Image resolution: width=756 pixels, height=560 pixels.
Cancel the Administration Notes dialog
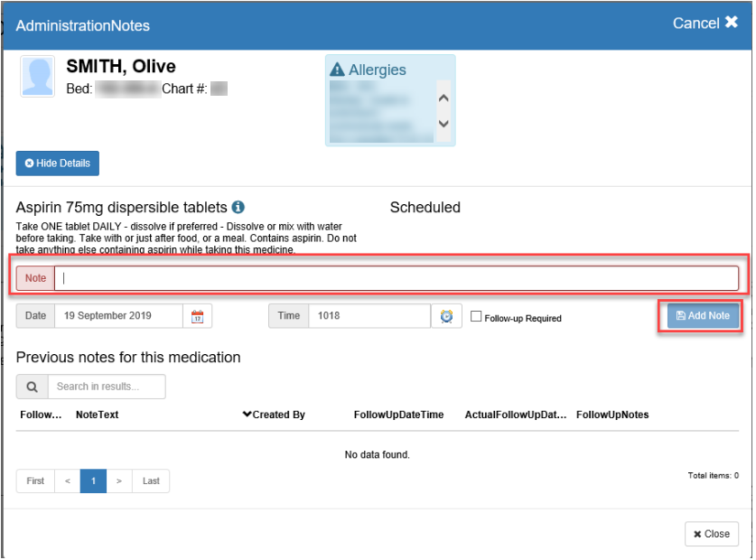705,23
